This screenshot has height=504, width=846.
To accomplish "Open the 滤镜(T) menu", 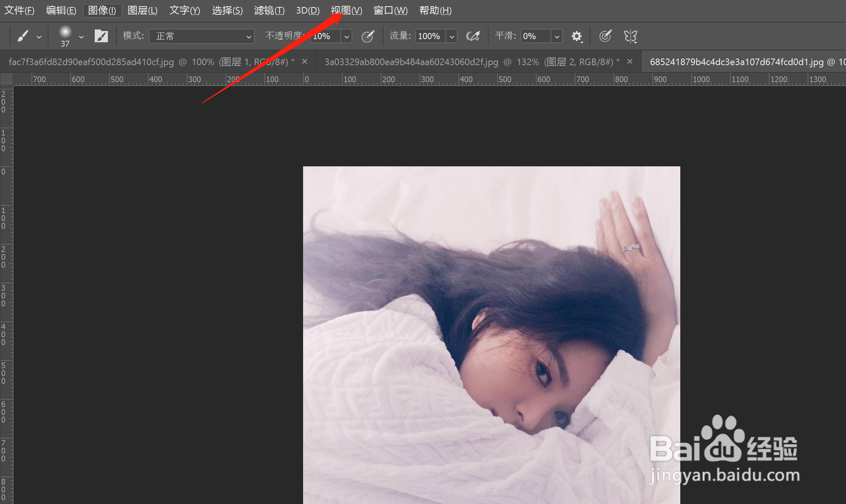I will click(x=269, y=10).
